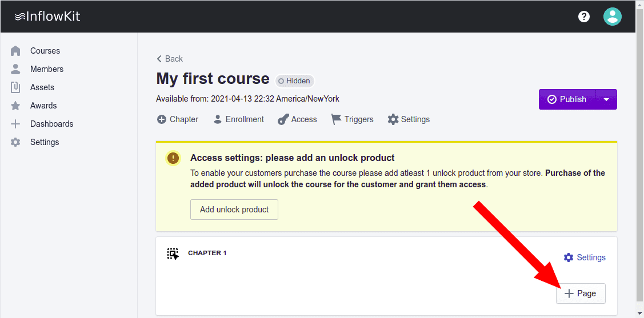644x318 pixels.
Task: Open the Enrollment tab
Action: [238, 119]
